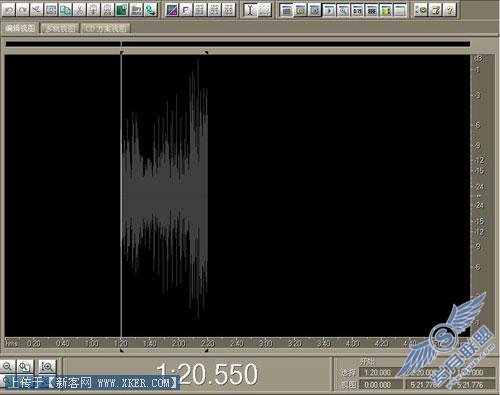
Task: Click the 1:20.550 time display
Action: click(x=207, y=374)
